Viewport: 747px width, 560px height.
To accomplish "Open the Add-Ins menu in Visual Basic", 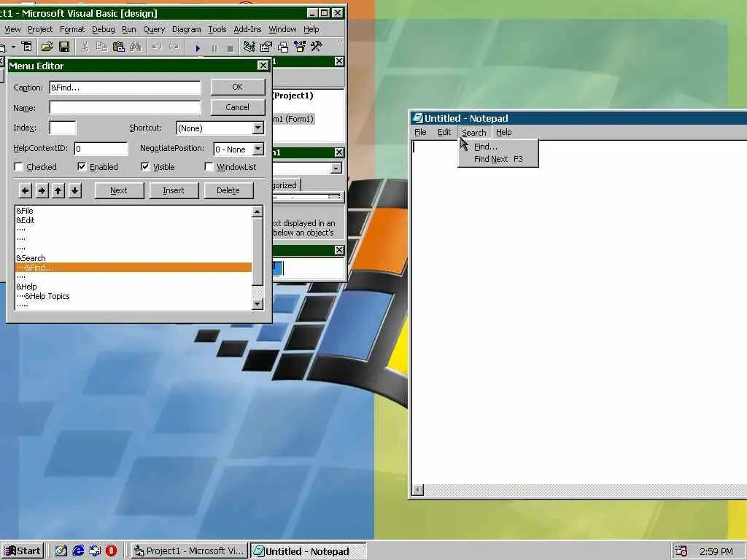I will pyautogui.click(x=247, y=29).
